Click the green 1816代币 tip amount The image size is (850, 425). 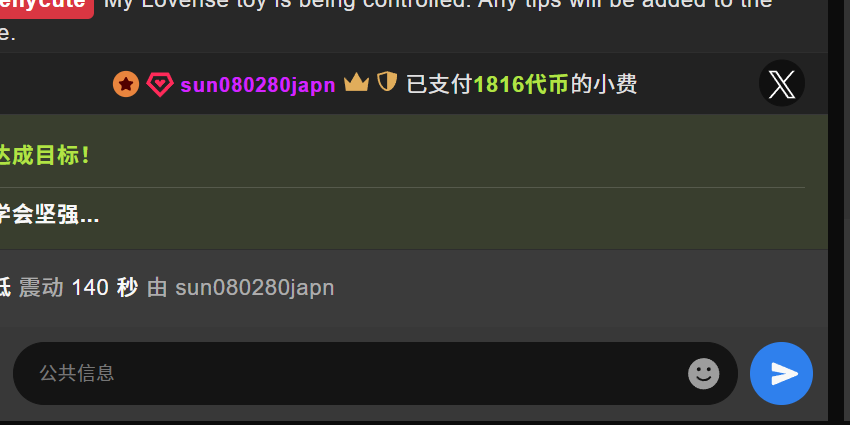click(x=521, y=85)
